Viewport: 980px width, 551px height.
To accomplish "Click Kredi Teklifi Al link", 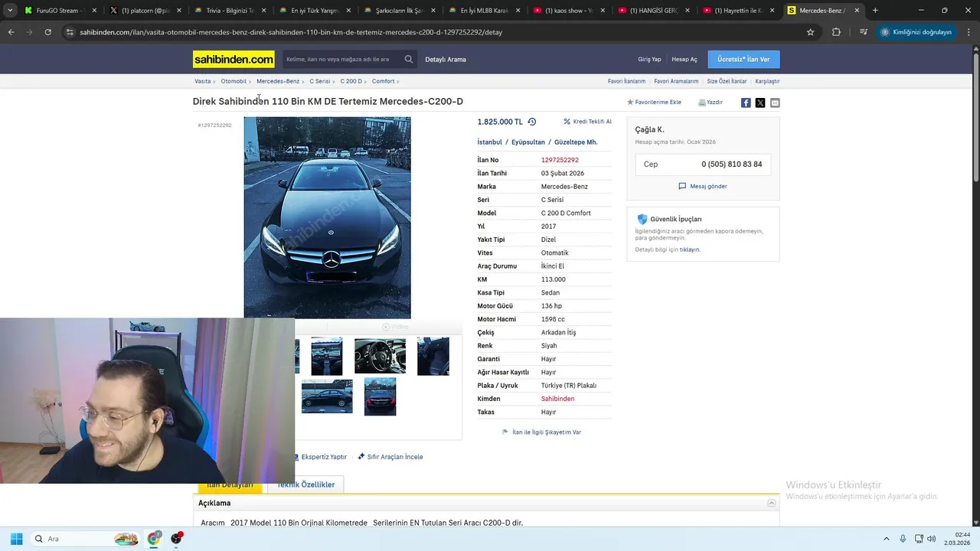I will coord(587,122).
